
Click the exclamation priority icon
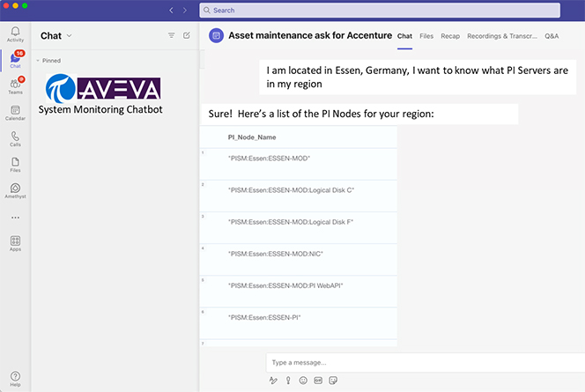288,380
